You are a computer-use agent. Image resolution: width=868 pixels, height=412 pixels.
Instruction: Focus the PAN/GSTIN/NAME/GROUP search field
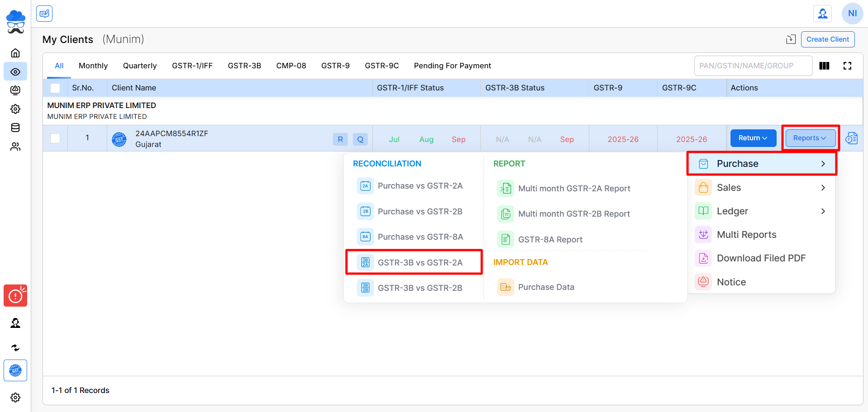pos(753,66)
